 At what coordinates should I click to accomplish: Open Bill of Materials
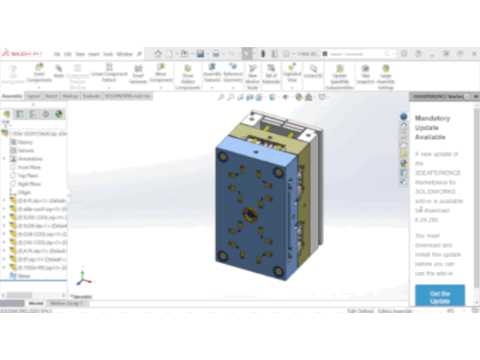271,74
